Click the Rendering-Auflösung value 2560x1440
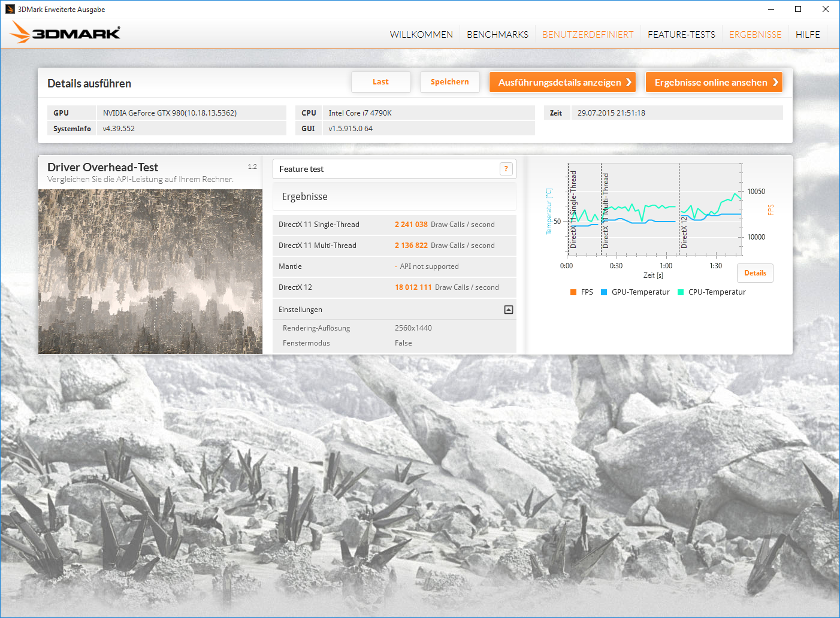Image resolution: width=840 pixels, height=618 pixels. click(413, 328)
